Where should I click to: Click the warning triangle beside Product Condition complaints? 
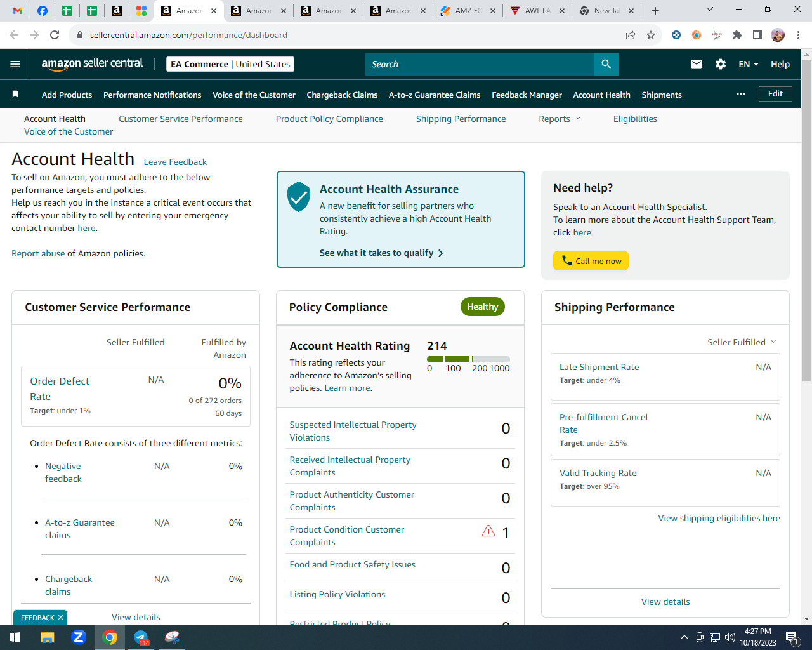click(x=488, y=531)
